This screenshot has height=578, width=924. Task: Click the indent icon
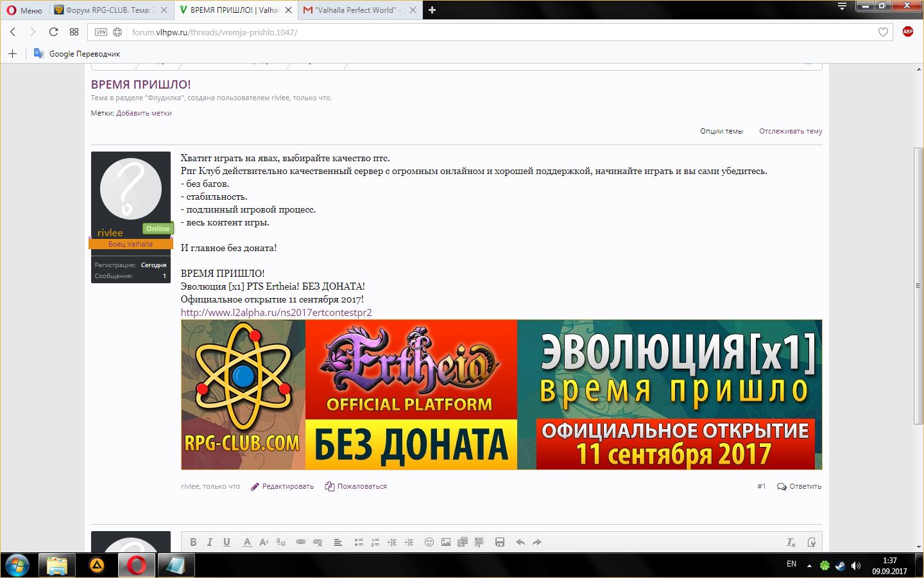pos(409,542)
